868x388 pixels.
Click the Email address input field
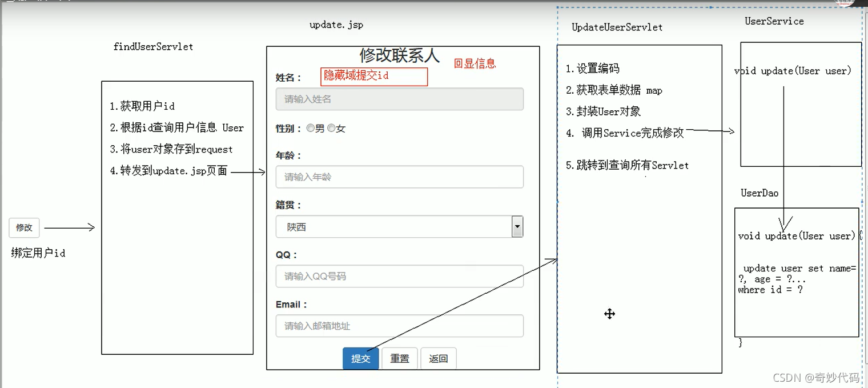(x=399, y=326)
